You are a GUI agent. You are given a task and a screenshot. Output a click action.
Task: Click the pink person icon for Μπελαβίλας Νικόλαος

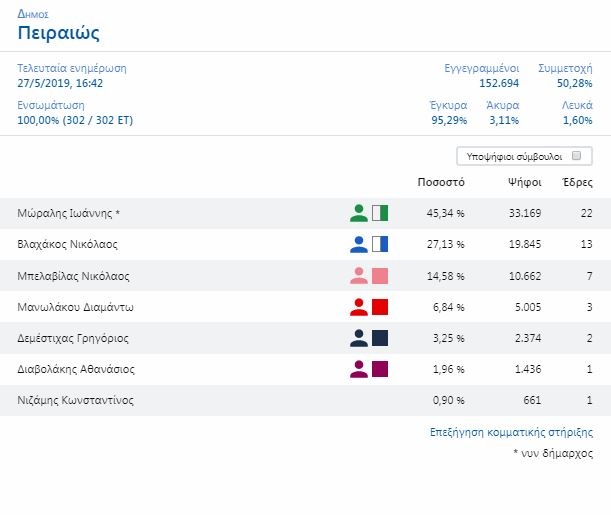358,276
